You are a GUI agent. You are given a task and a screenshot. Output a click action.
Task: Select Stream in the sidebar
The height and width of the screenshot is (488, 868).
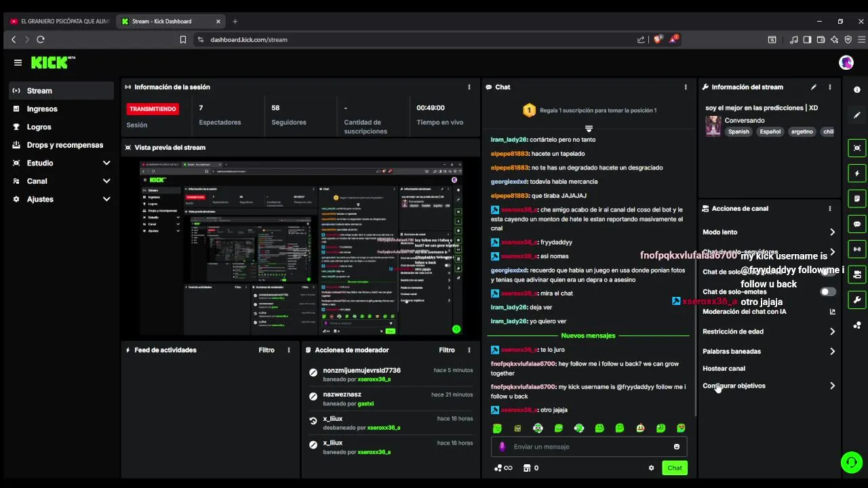click(62, 91)
